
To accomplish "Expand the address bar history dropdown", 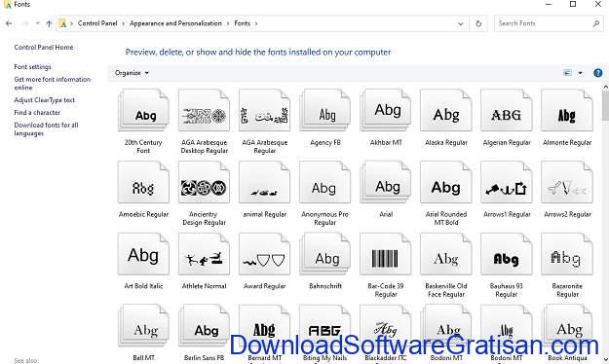I will (x=460, y=23).
